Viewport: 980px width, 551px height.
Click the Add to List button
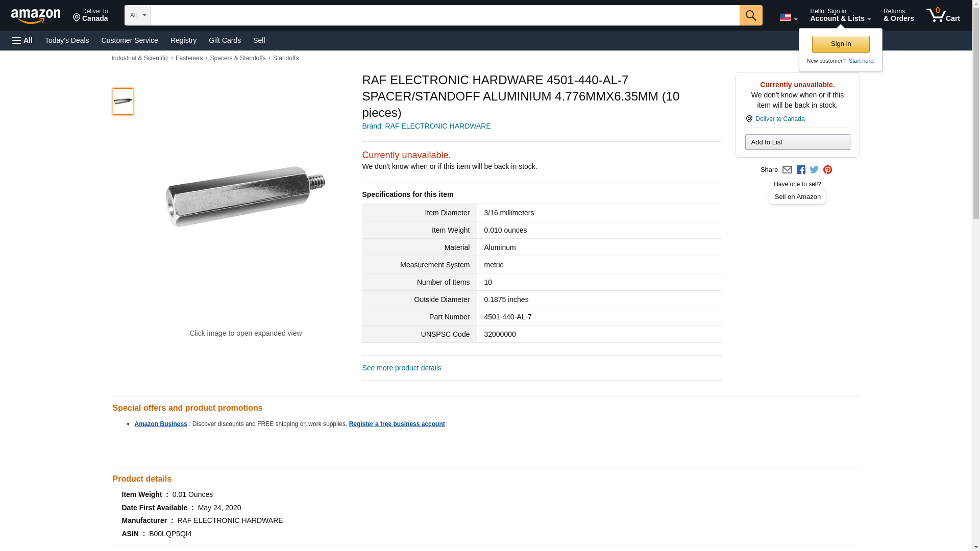pyautogui.click(x=797, y=142)
